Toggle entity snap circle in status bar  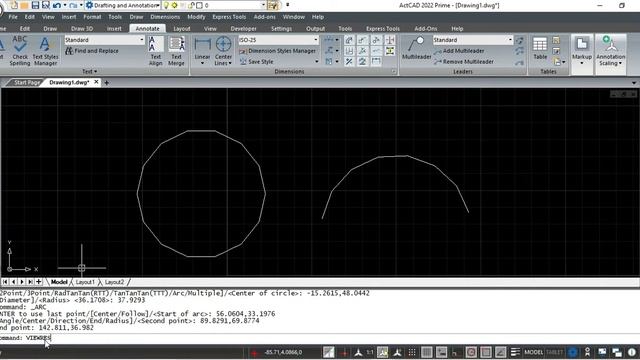pos(471,352)
